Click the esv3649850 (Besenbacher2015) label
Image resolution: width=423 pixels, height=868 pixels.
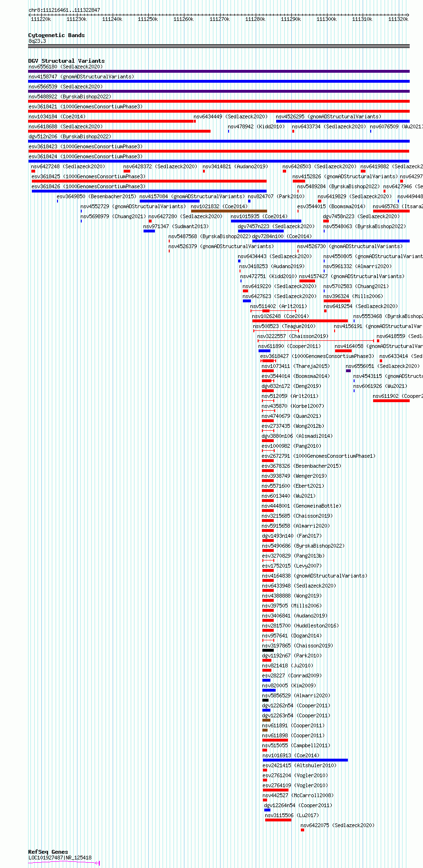96,196
